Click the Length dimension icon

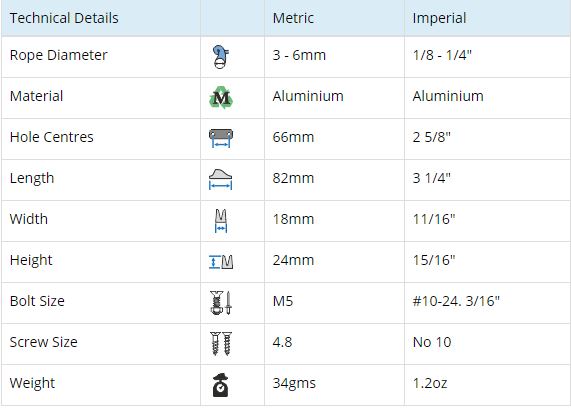(220, 179)
